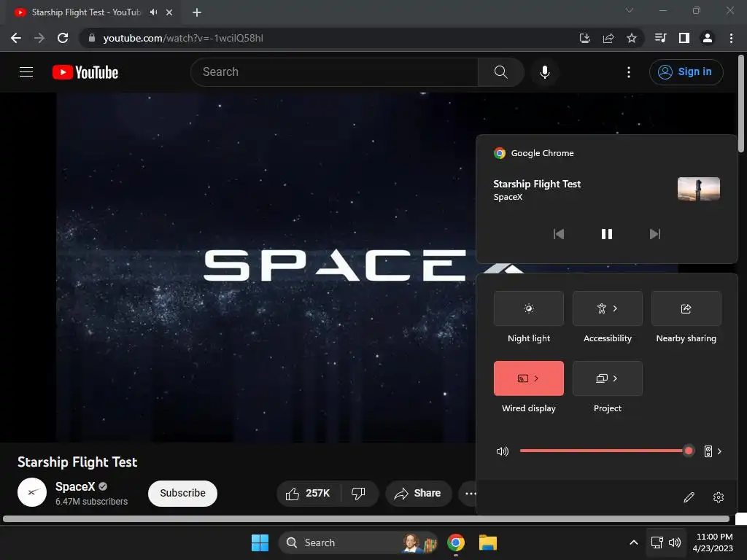
Task: Like the video with thumbs up
Action: 309,494
